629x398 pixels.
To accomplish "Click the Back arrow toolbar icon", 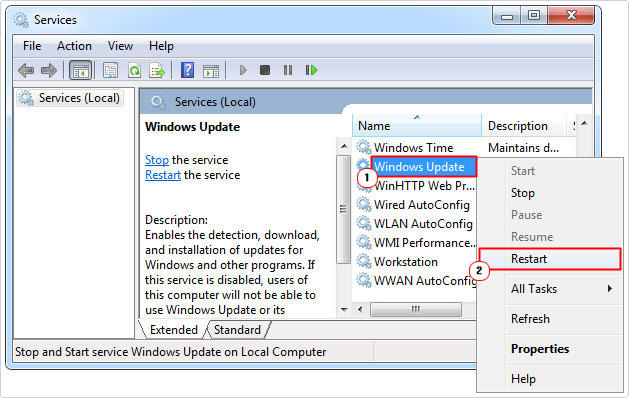I will pos(26,71).
